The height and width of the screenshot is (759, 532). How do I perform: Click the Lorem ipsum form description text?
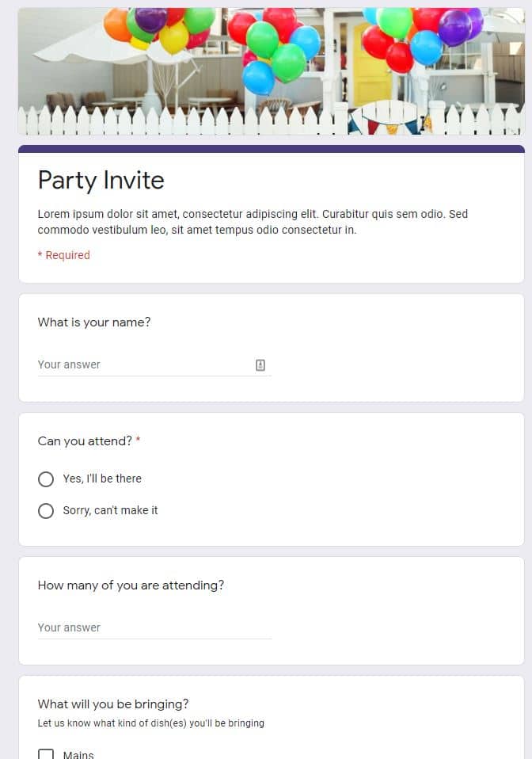tap(253, 222)
